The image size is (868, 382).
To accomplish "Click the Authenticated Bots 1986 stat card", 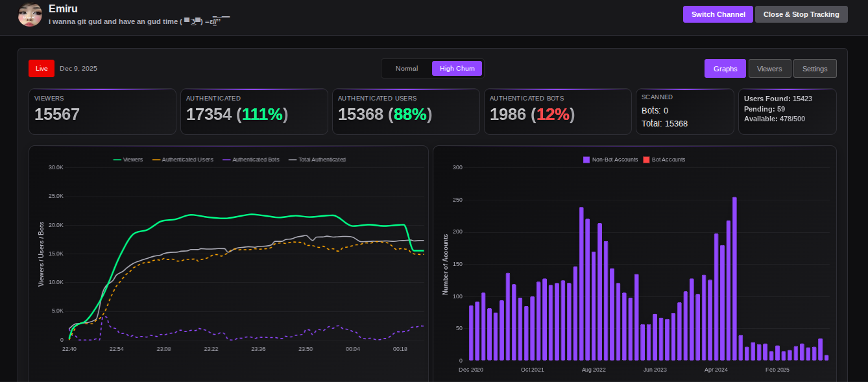I will pyautogui.click(x=558, y=112).
